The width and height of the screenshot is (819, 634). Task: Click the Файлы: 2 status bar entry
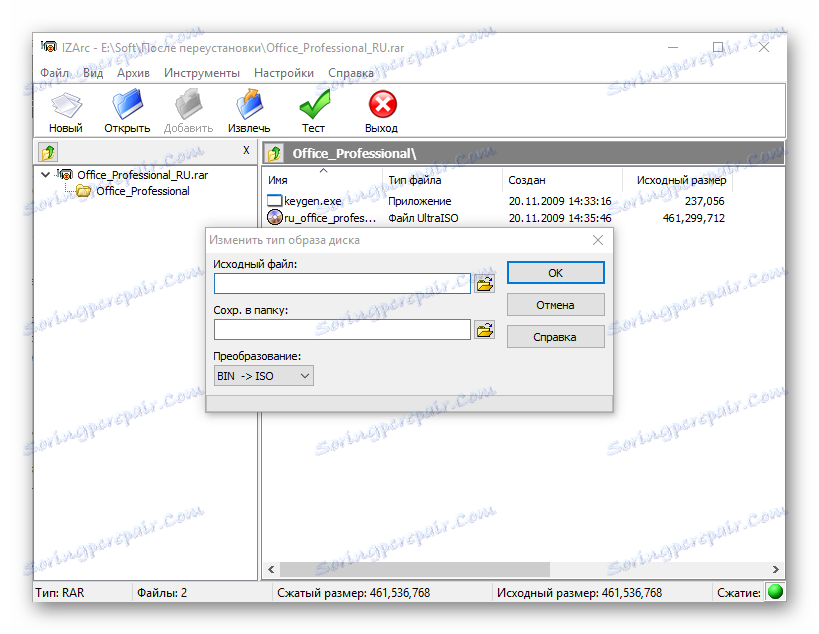click(x=162, y=593)
